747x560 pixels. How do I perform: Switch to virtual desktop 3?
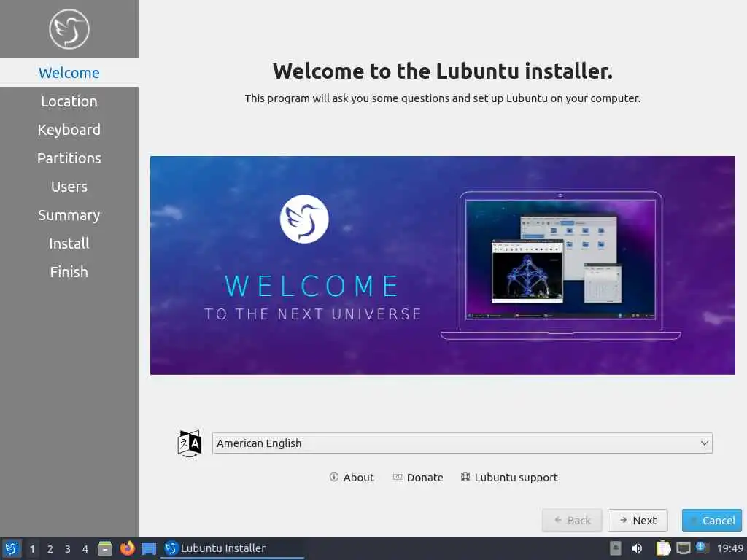point(68,548)
